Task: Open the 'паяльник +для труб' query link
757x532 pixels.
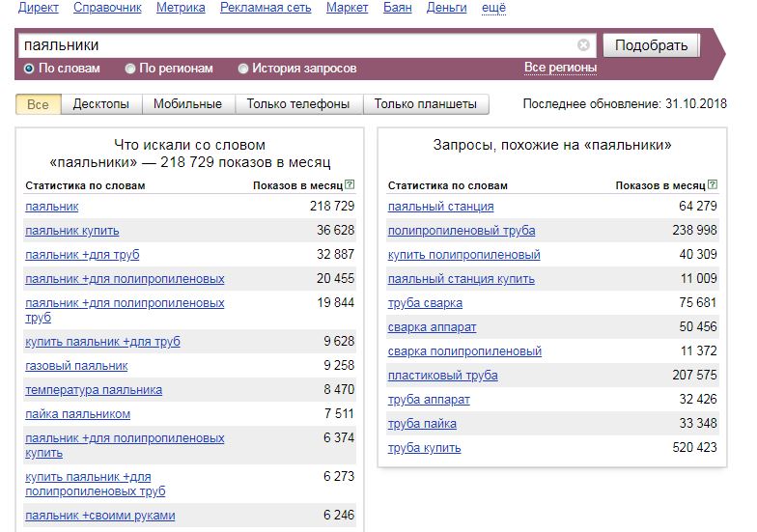Action: click(x=82, y=255)
